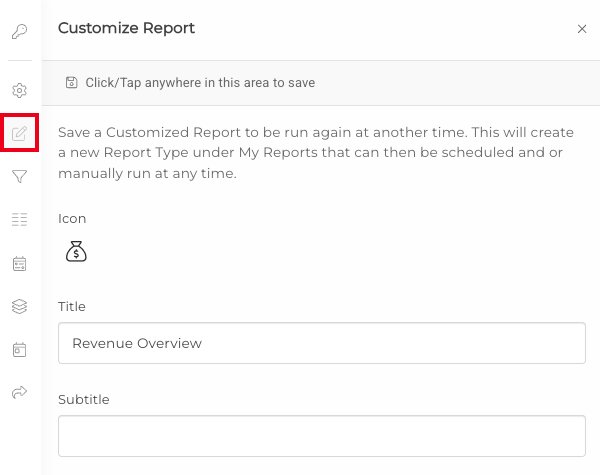The image size is (600, 475).
Task: Select the highlighted edit pencil icon
Action: tap(19, 133)
